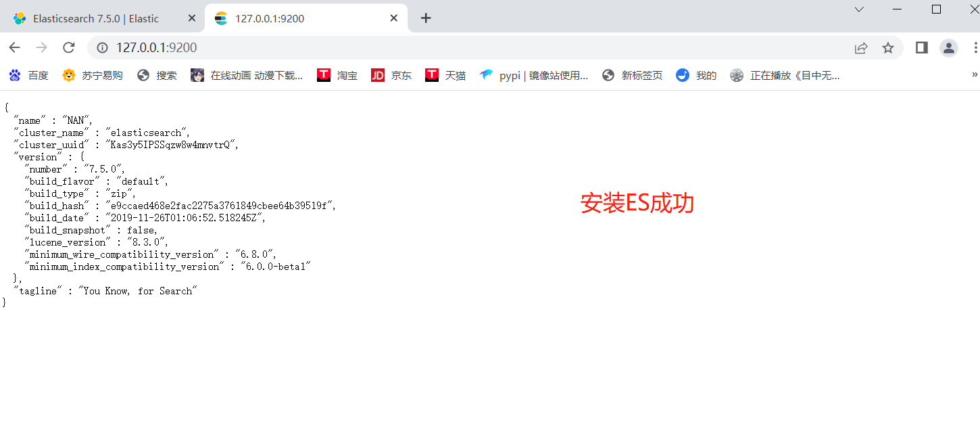Switch to the Elasticsearch 7.5.0 tab
Screen dimensions: 980x433
pyautogui.click(x=95, y=18)
